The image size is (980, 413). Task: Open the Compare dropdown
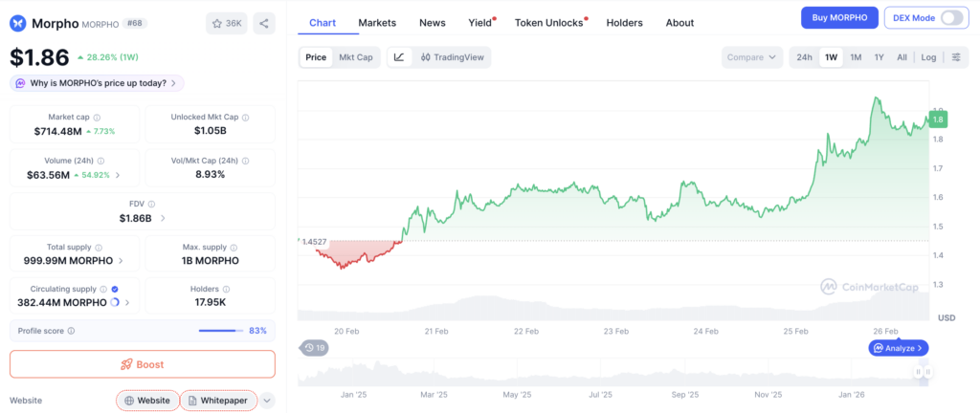752,57
